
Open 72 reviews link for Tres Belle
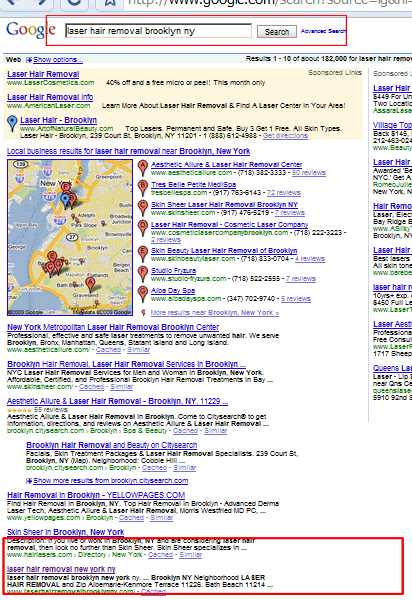(x=284, y=193)
